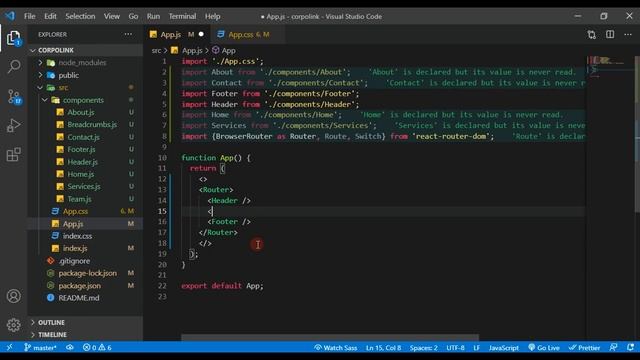Screen dimensions: 640x360
Task: Open the Run and Debug view
Action: (x=13, y=125)
